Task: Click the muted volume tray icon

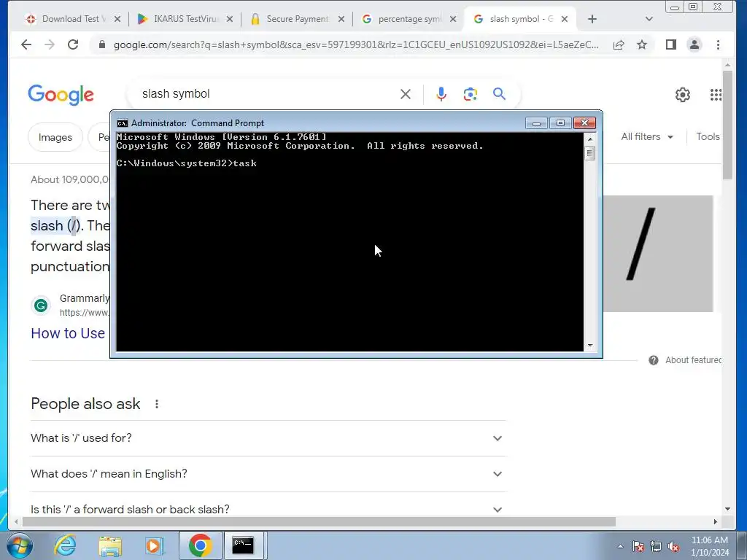Action: 673,546
